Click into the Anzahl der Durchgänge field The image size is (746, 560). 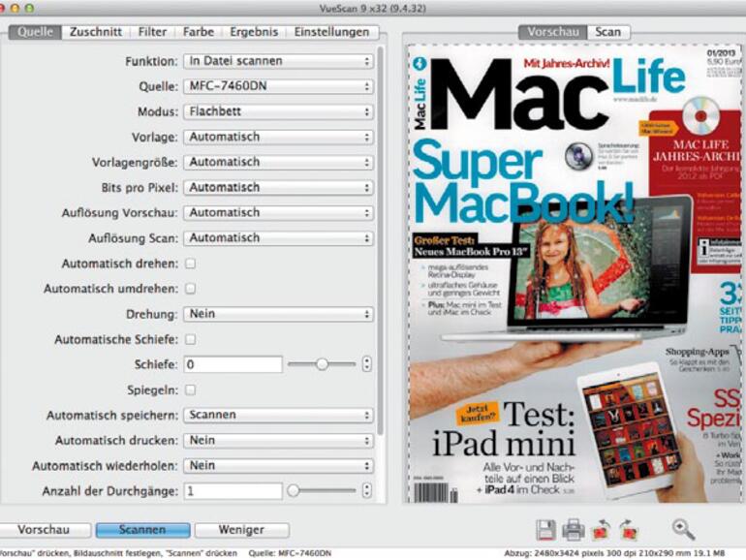(x=233, y=490)
